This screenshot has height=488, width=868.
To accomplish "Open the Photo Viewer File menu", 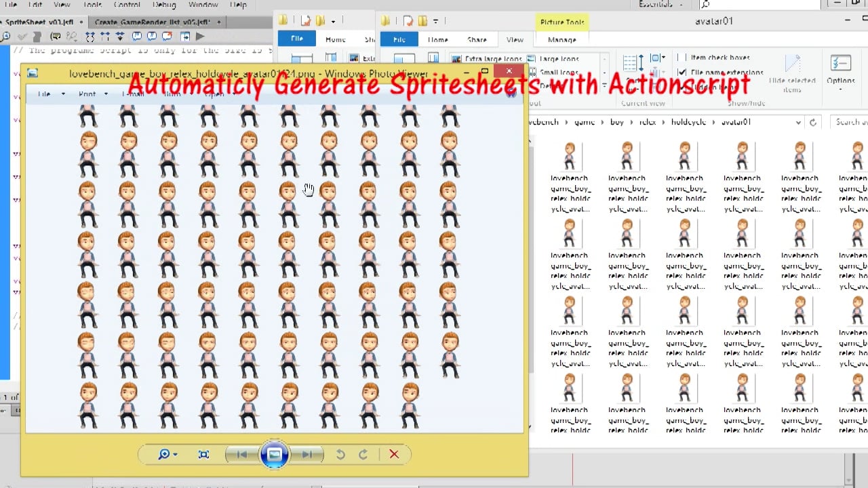I will pyautogui.click(x=50, y=94).
